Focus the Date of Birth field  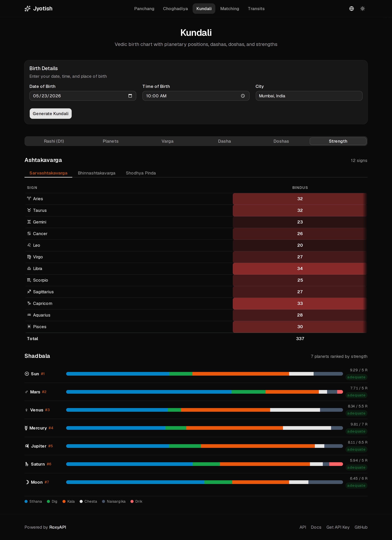(x=83, y=96)
